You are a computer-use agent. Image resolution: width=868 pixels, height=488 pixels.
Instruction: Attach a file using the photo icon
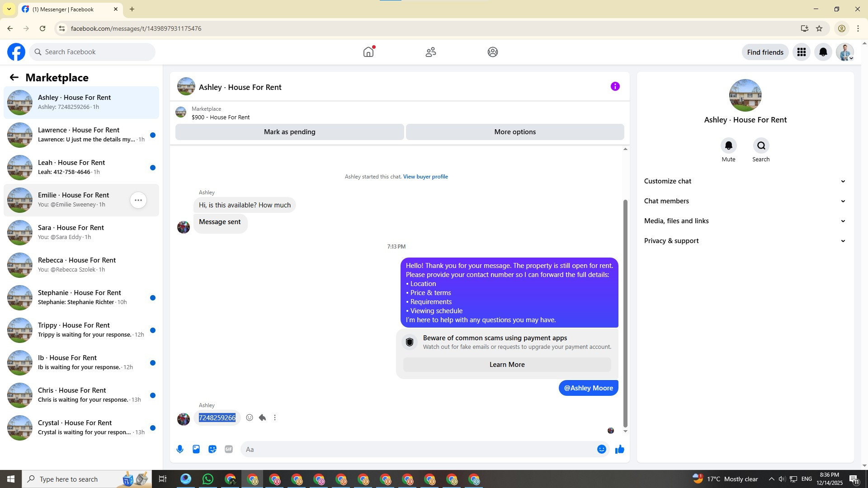[x=196, y=449]
